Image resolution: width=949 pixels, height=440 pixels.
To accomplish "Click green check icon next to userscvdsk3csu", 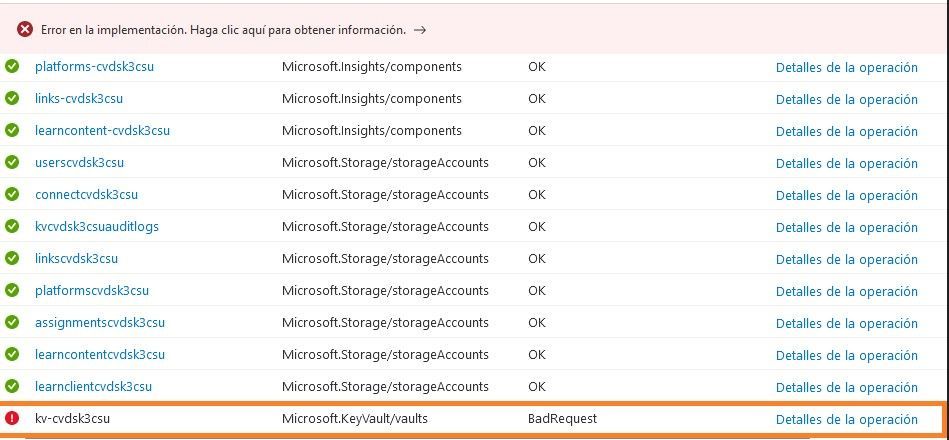I will click(12, 163).
